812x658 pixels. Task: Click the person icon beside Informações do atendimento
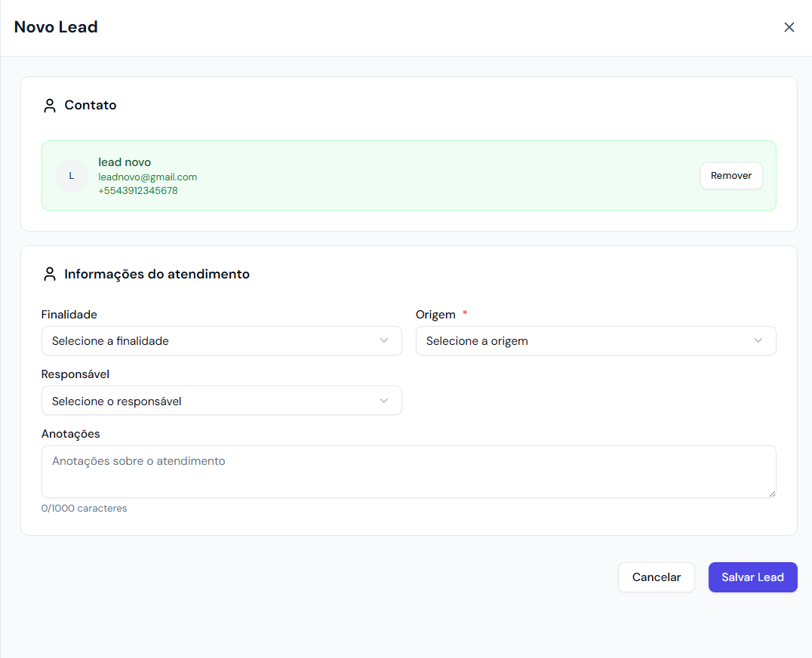coord(50,275)
